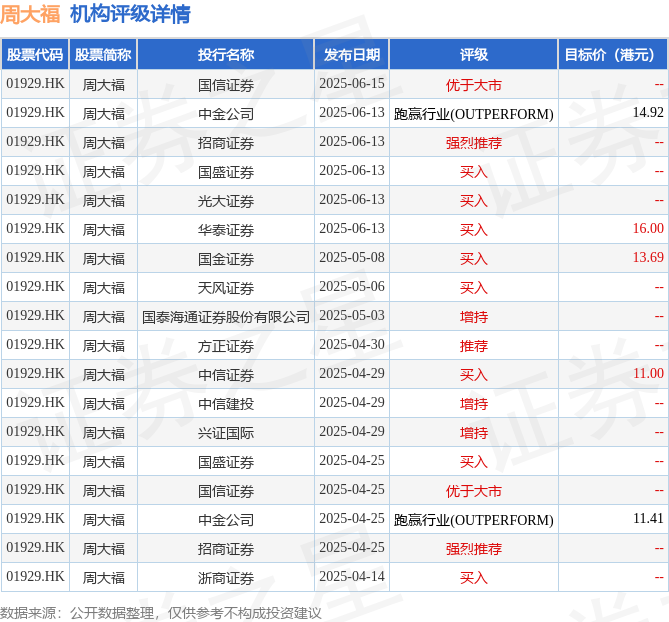Viewport: 669px width, 622px height.
Task: Click 增持 rating in 中信建投 row
Action: tap(474, 404)
